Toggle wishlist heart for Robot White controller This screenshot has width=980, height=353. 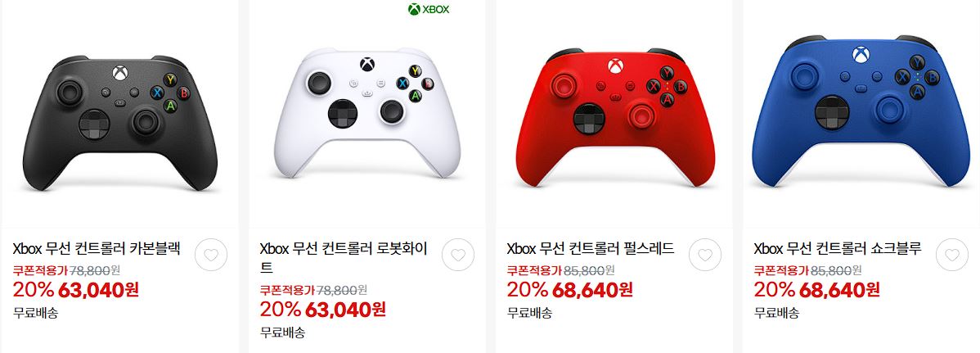coord(458,255)
